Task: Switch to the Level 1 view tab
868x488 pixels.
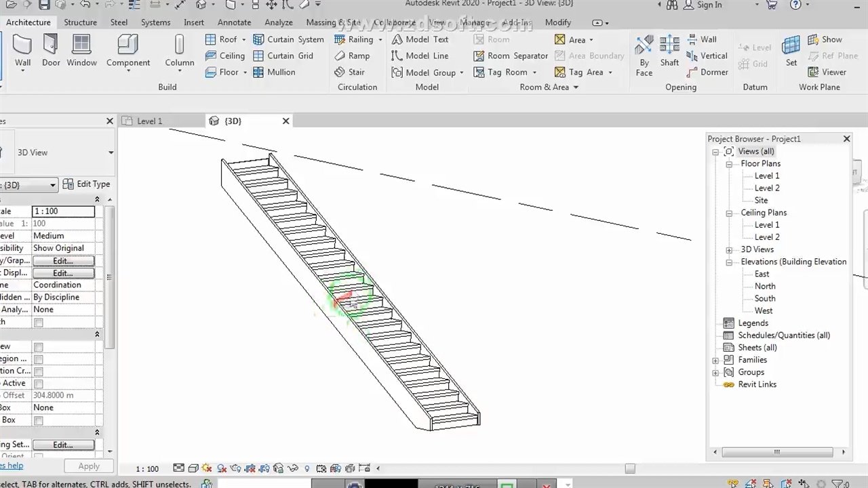Action: pyautogui.click(x=149, y=121)
